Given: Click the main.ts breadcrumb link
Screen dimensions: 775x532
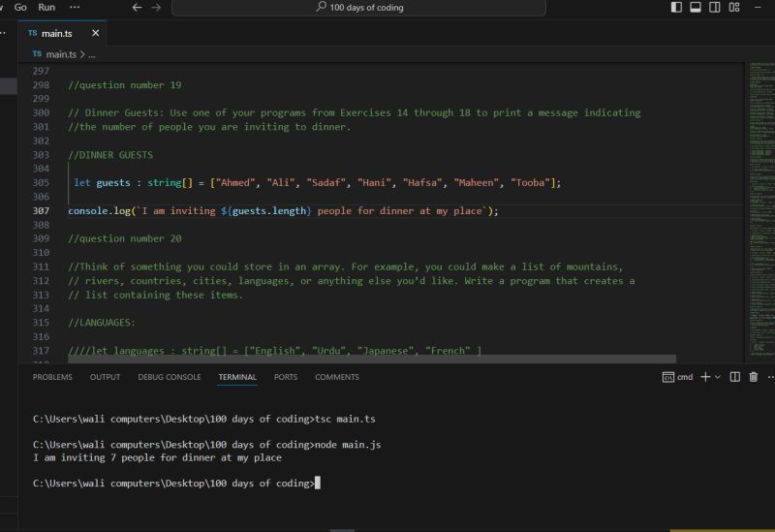Looking at the screenshot, I should 59,54.
